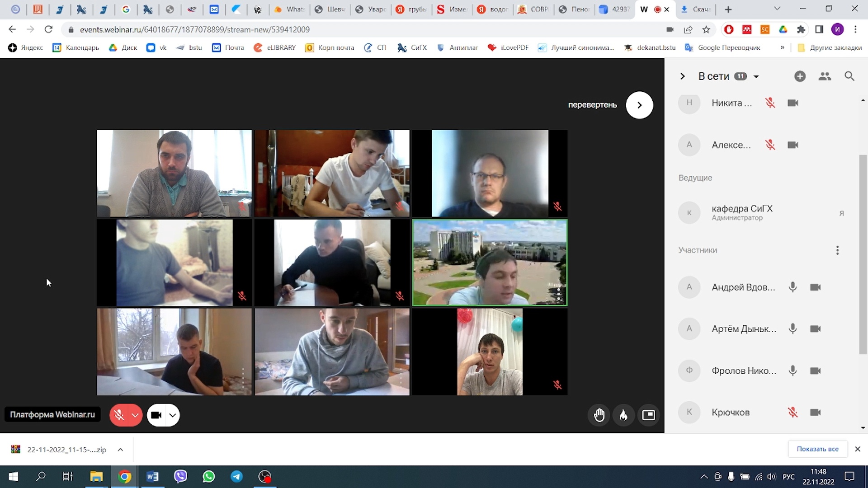Search participants with the magnifier icon
Image resolution: width=868 pixels, height=488 pixels.
coord(849,76)
